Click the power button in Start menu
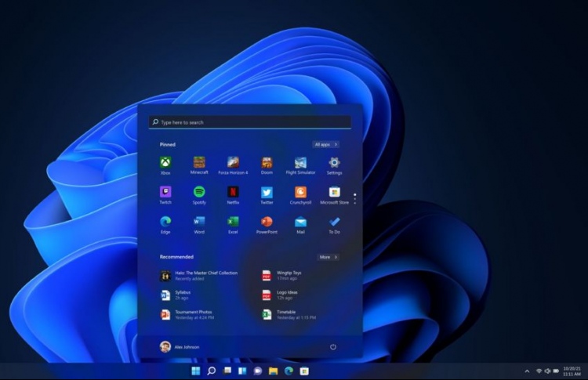588x380 pixels. tap(333, 346)
